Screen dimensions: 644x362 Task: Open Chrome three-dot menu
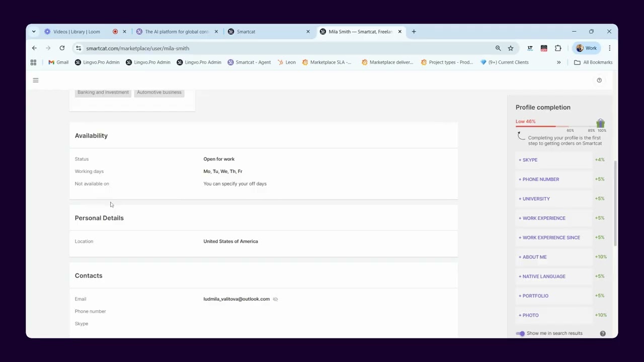click(x=609, y=48)
